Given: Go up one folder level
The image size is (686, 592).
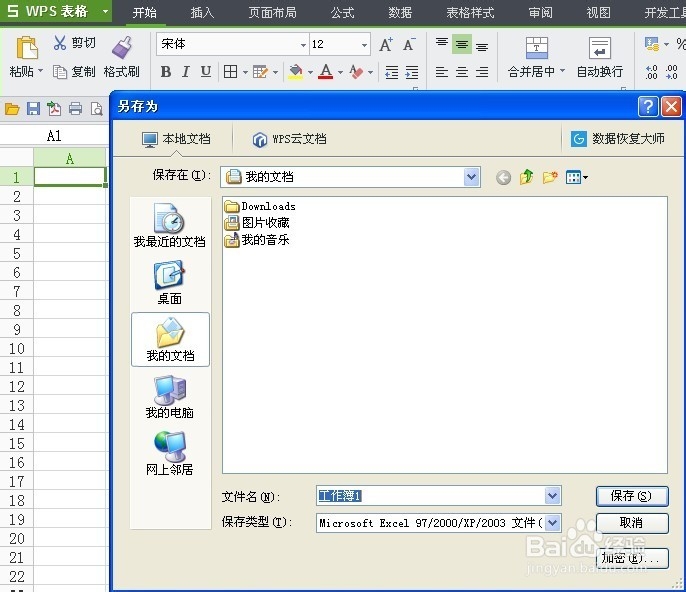Looking at the screenshot, I should pos(527,177).
